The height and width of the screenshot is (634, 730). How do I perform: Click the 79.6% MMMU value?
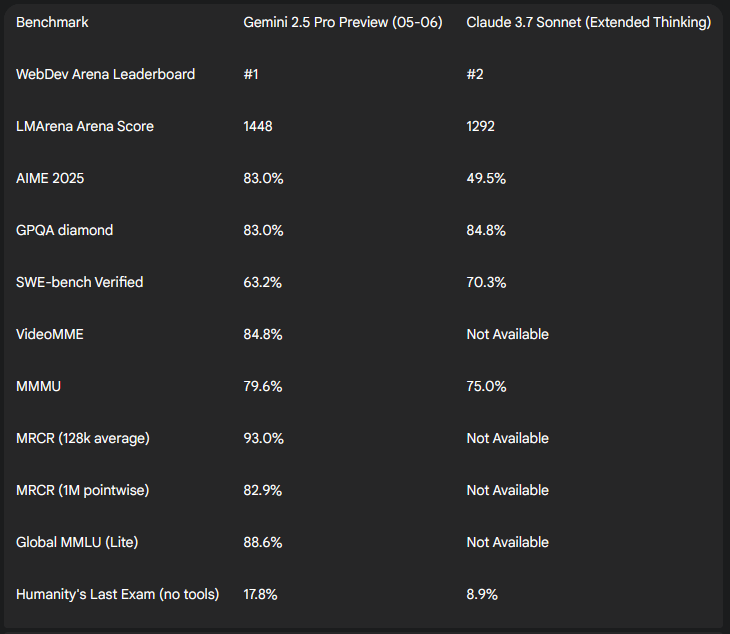[x=263, y=386]
